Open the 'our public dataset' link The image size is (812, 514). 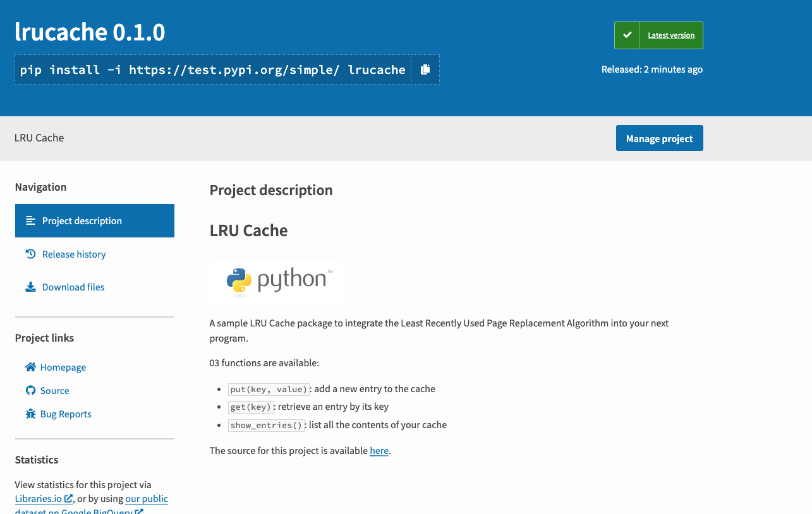[x=146, y=498]
